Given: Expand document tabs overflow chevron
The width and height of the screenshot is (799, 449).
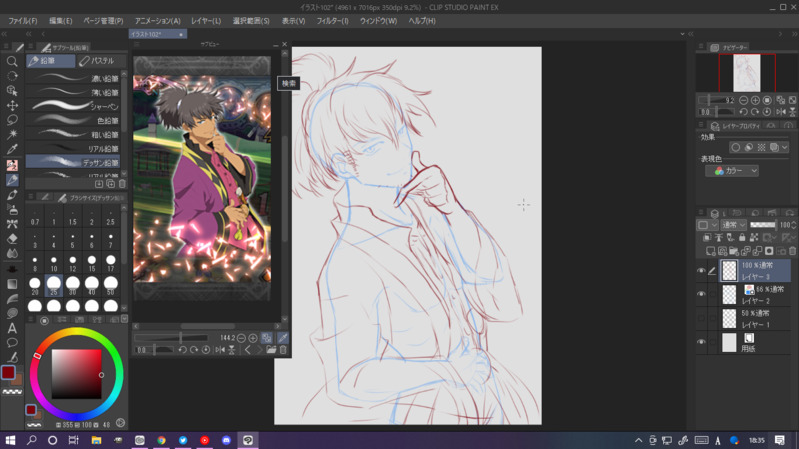Looking at the screenshot, I should click(x=682, y=34).
